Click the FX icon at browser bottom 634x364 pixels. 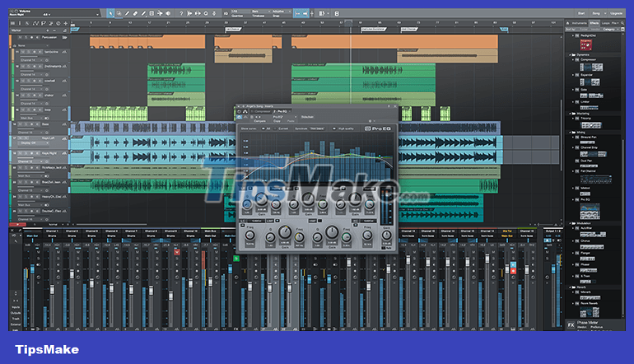coord(571,324)
